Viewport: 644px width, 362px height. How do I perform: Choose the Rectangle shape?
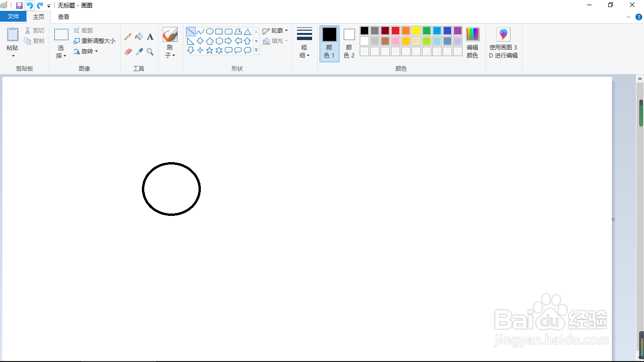(219, 32)
